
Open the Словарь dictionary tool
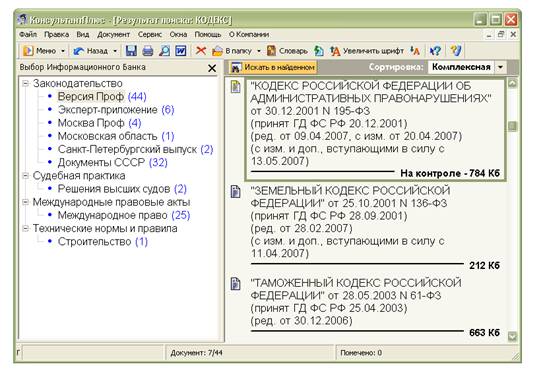(287, 51)
